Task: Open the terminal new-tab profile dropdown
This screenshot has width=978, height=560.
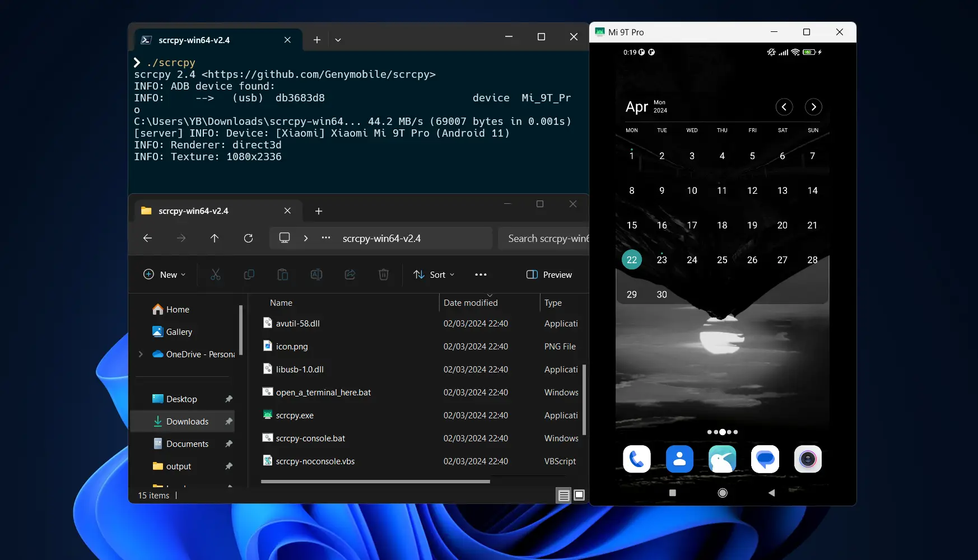Action: coord(338,40)
